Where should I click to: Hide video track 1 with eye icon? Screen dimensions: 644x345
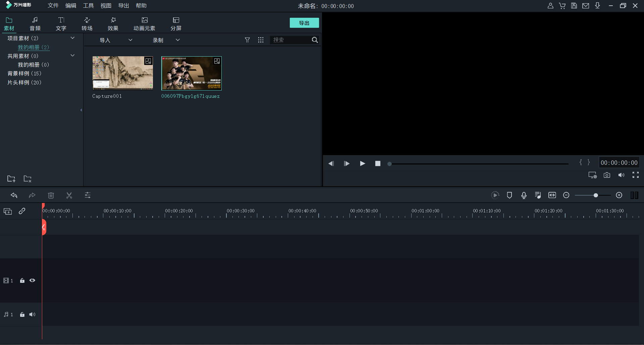pyautogui.click(x=32, y=281)
